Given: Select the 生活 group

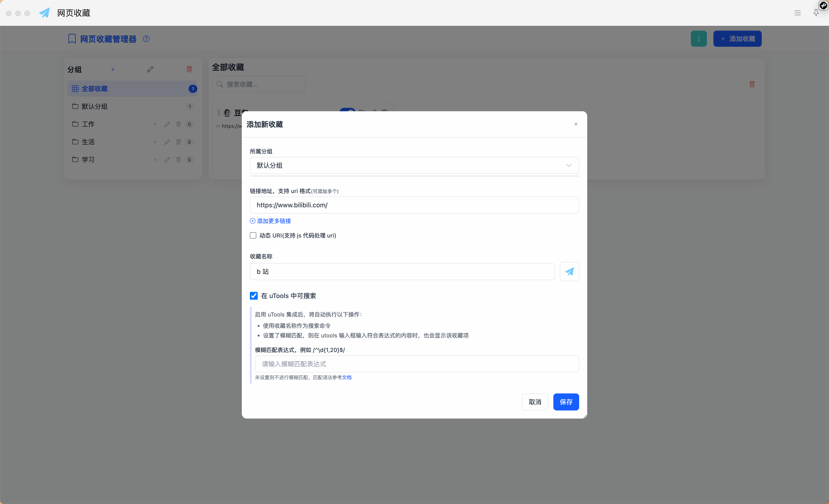Looking at the screenshot, I should (88, 142).
